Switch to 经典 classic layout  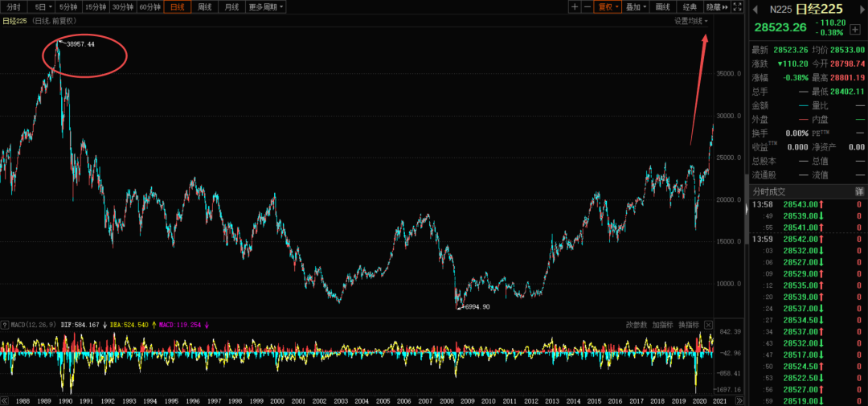pyautogui.click(x=690, y=7)
